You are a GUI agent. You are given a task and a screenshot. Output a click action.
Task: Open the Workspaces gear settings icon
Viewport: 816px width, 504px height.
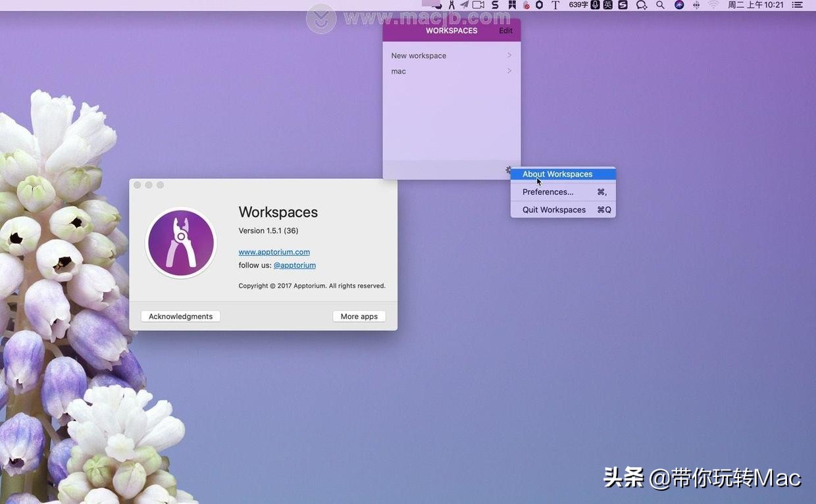508,170
